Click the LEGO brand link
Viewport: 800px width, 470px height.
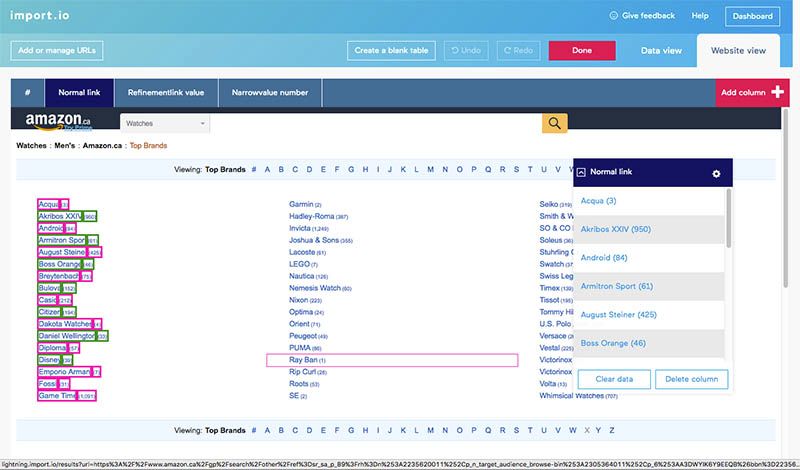click(x=299, y=264)
